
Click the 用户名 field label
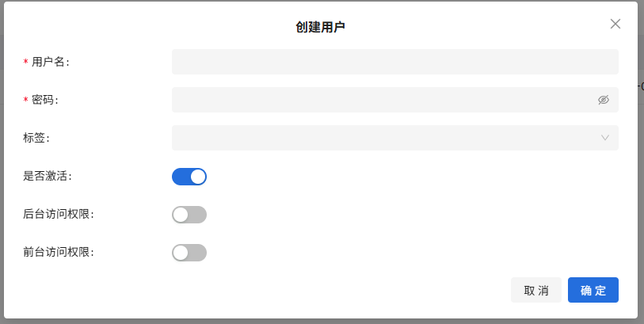[x=50, y=62]
